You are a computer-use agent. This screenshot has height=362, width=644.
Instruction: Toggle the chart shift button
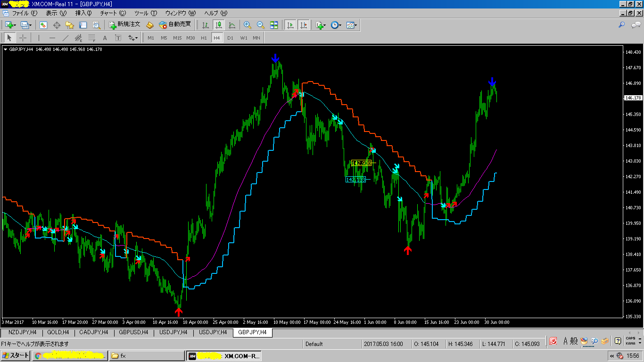click(303, 25)
